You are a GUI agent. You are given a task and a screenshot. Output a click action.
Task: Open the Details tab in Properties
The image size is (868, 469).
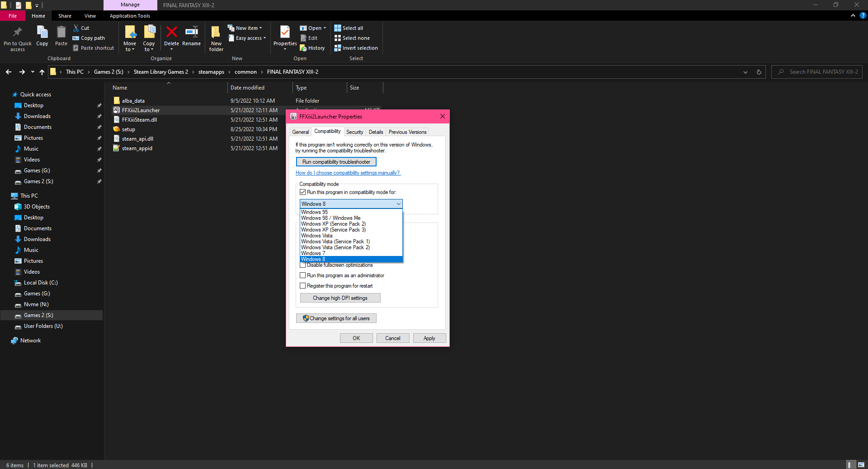pyautogui.click(x=376, y=132)
